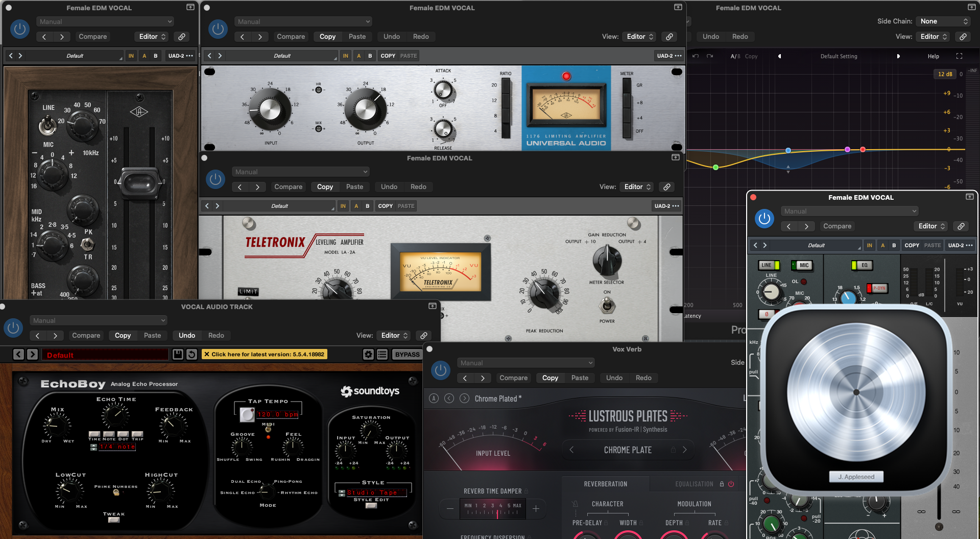Open the Side Chain dropdown set to None
Viewport: 980px width, 539px height.
[x=944, y=21]
